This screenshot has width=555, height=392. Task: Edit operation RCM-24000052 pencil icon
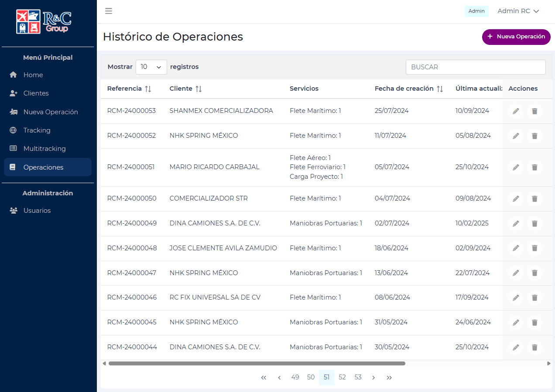pos(516,136)
